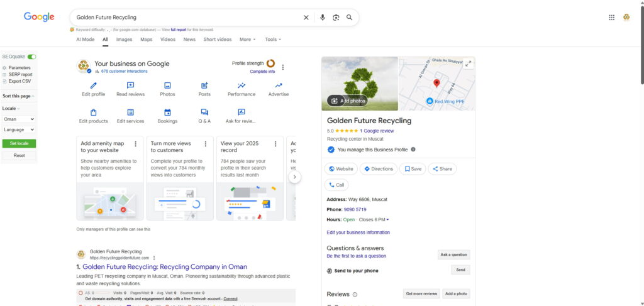View Performance stats icon
The height and width of the screenshot is (306, 644).
tap(241, 89)
